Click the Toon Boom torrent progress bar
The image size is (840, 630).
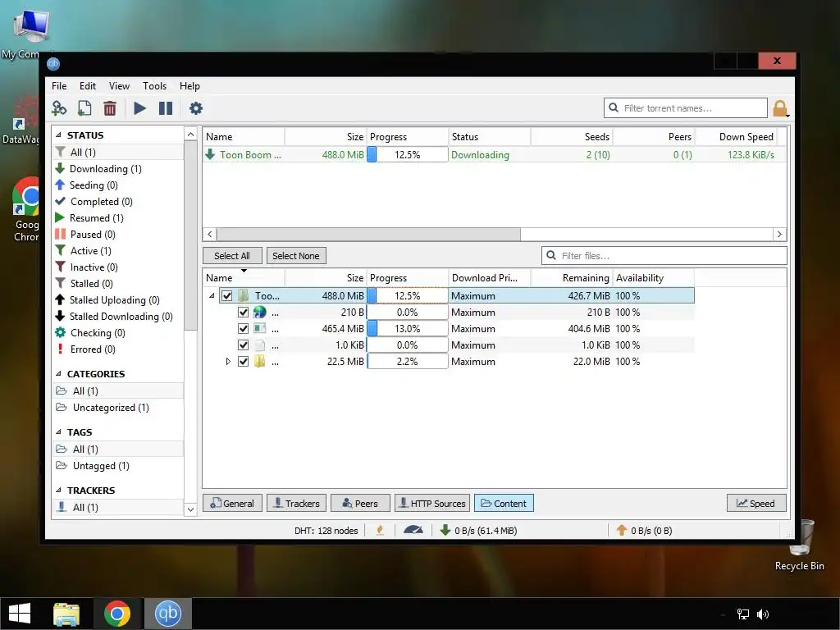tap(407, 155)
